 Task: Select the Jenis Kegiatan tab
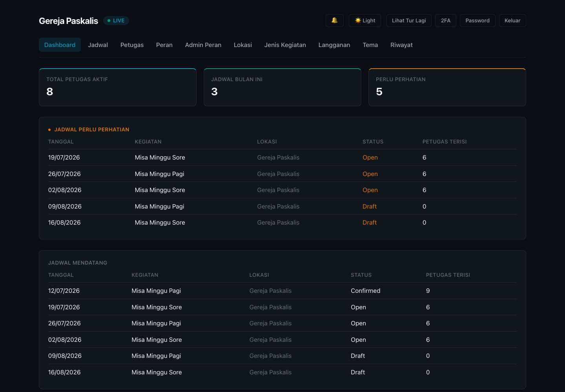pyautogui.click(x=285, y=45)
